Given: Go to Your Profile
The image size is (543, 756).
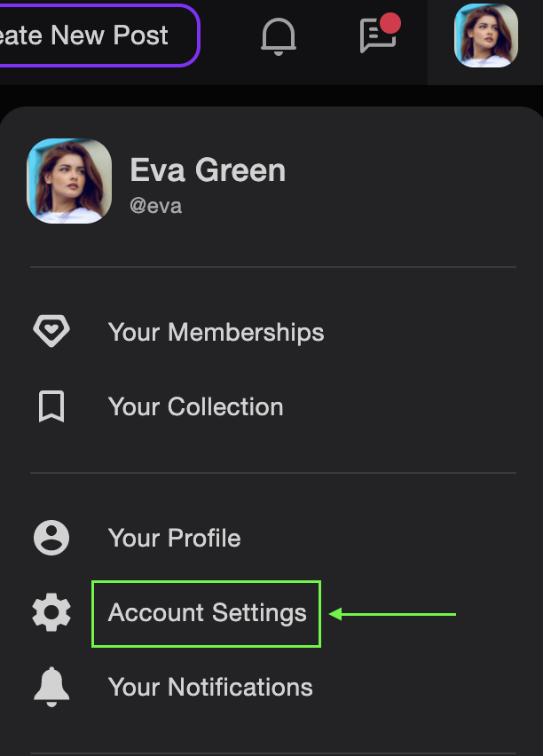Looking at the screenshot, I should click(x=175, y=538).
